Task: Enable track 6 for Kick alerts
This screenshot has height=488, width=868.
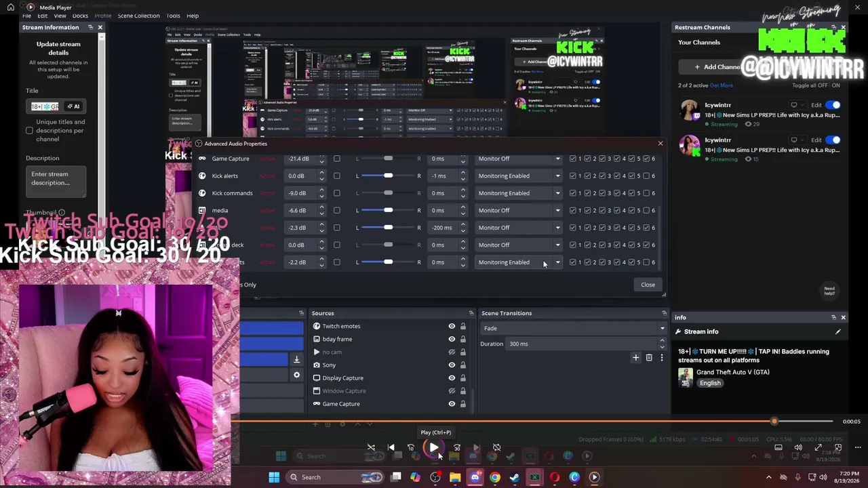Action: coord(646,176)
